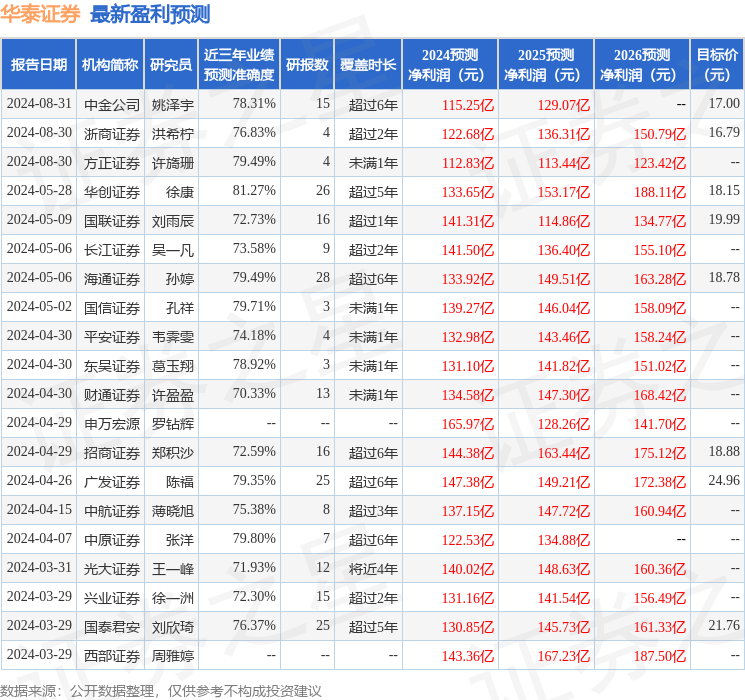Click analyst name 陈福
Viewport: 745px width, 700px height.
180,482
